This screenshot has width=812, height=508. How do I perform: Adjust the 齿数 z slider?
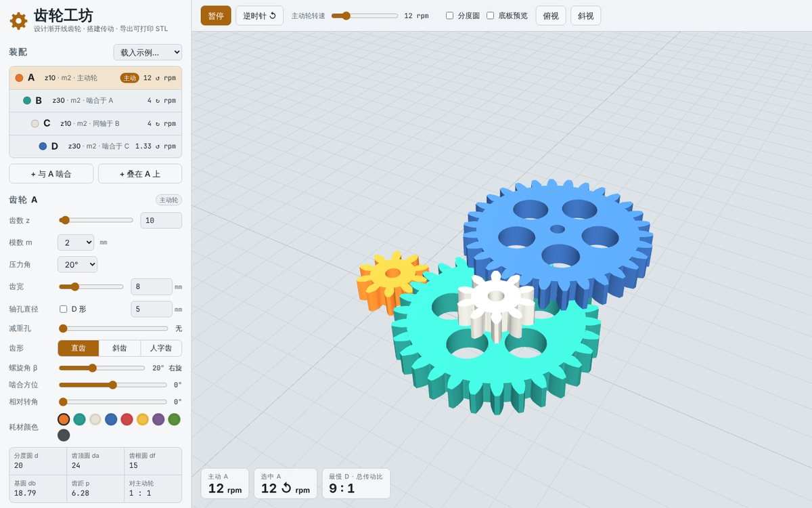coord(95,220)
